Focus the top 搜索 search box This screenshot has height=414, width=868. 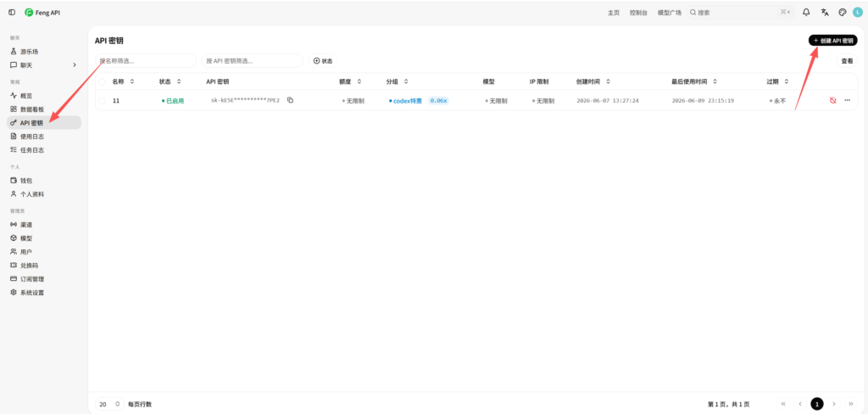[x=741, y=12]
